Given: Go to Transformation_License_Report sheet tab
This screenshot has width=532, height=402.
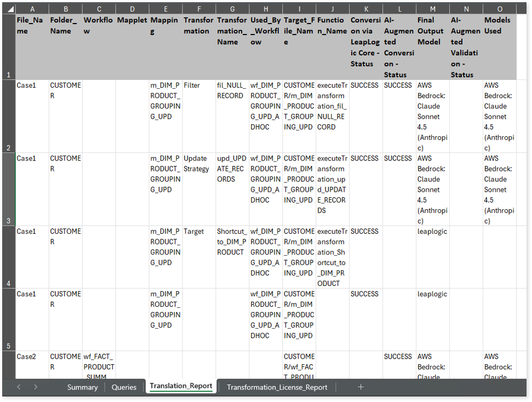Looking at the screenshot, I should [x=277, y=387].
